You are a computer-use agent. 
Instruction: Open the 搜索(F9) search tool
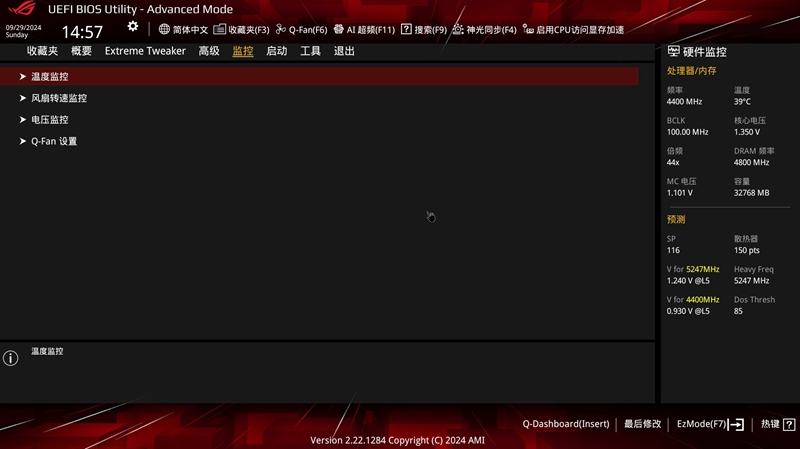[423, 30]
